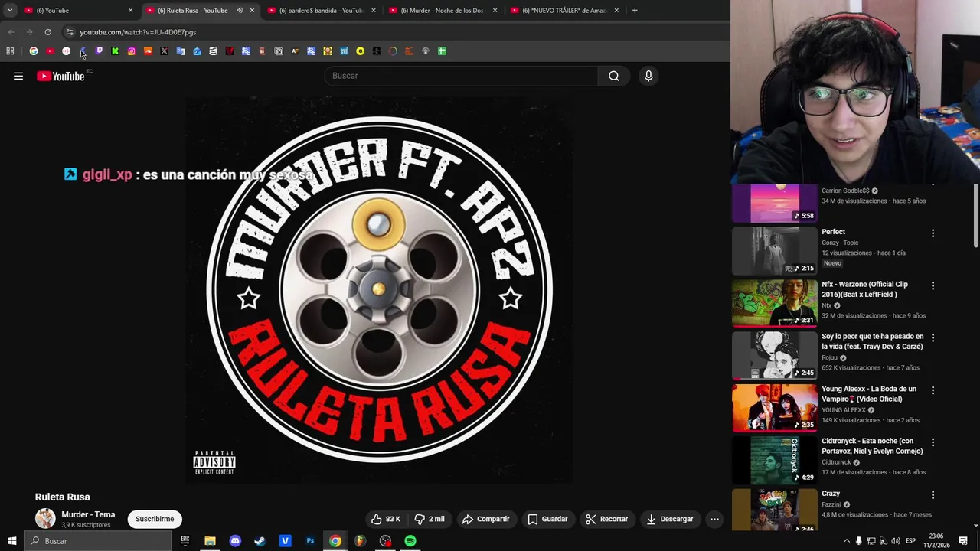This screenshot has height=551, width=980.
Task: Open the Compartir share dialog
Action: 485,519
